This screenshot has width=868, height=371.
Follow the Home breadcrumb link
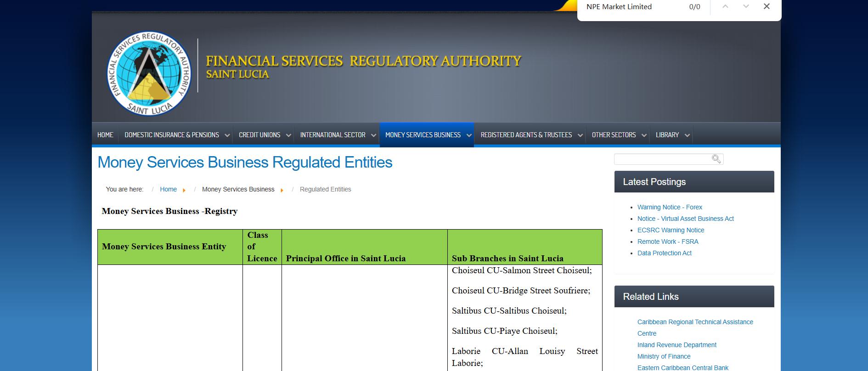click(168, 189)
